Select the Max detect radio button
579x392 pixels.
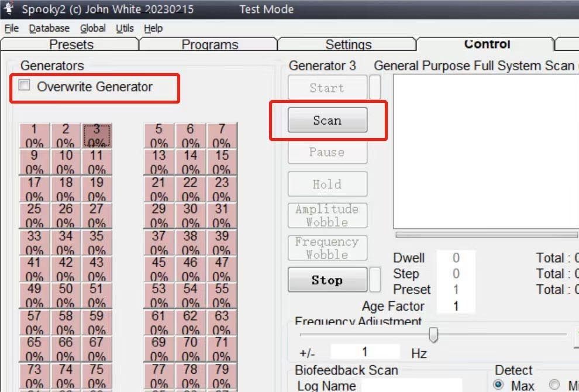click(x=498, y=384)
